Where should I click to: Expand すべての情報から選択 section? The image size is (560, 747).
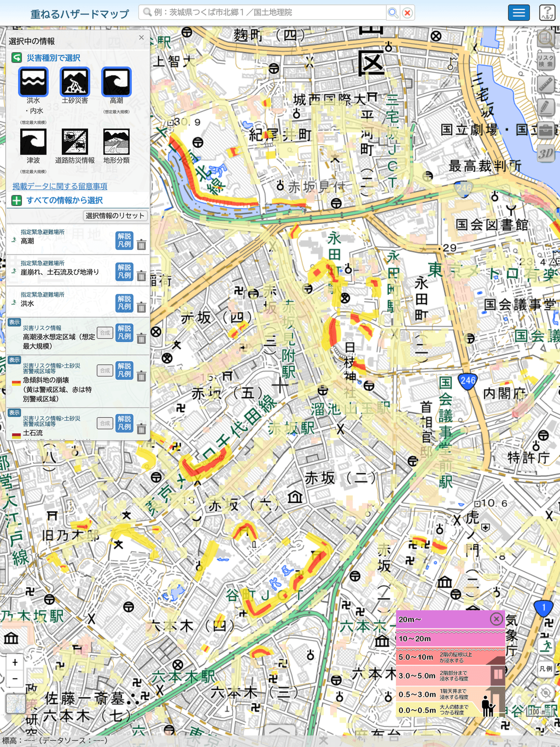[57, 201]
